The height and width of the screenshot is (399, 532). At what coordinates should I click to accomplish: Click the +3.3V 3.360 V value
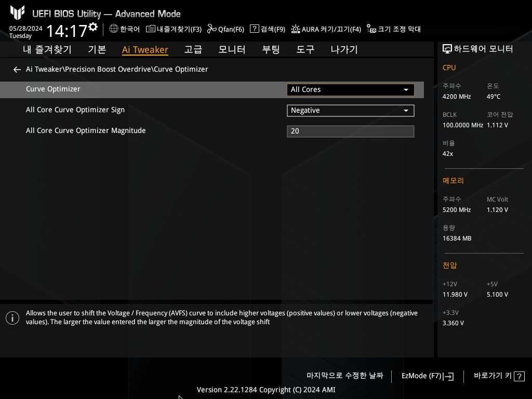coord(453,323)
